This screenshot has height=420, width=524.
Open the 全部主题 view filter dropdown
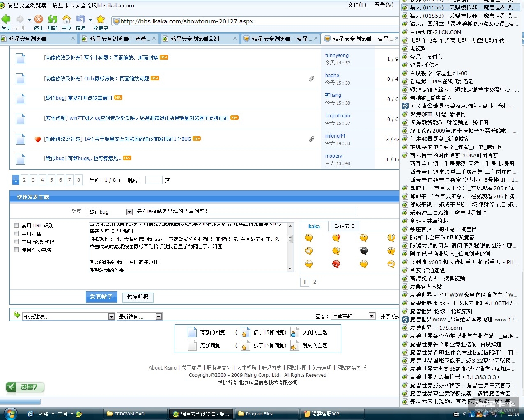pyautogui.click(x=353, y=316)
